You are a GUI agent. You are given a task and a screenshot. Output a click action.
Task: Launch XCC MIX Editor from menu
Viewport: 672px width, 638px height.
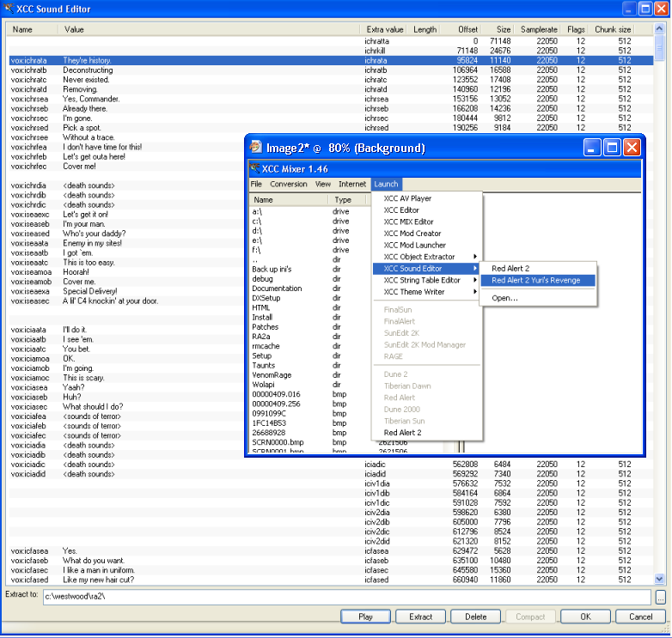pyautogui.click(x=426, y=222)
